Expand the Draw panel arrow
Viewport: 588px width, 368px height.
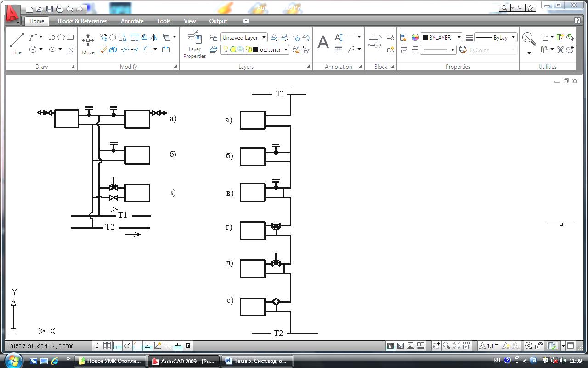[73, 67]
